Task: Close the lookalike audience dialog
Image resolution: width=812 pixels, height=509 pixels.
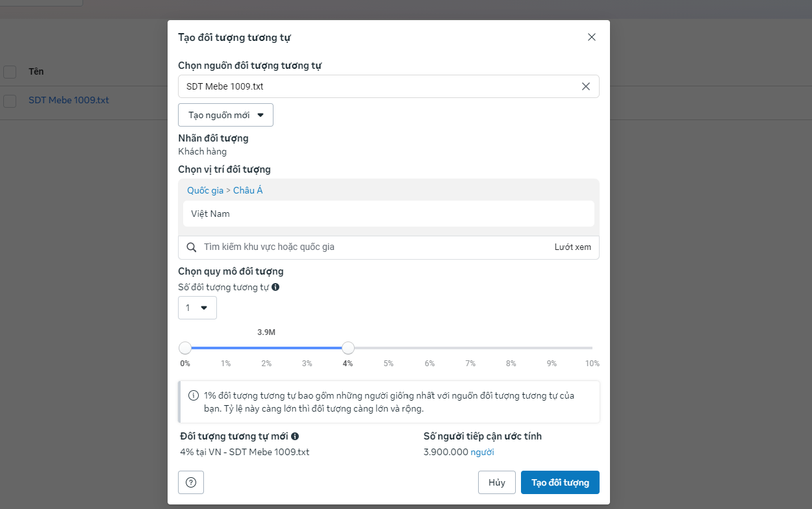Action: click(x=591, y=37)
